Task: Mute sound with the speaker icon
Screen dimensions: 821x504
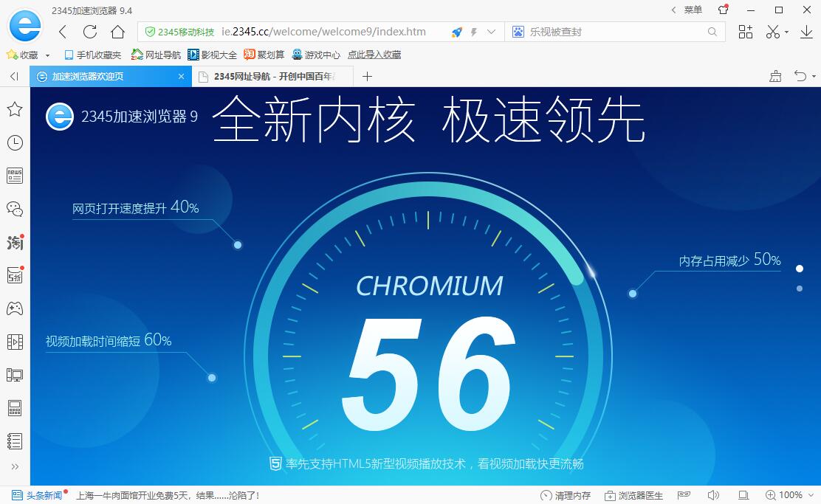Action: [x=712, y=495]
